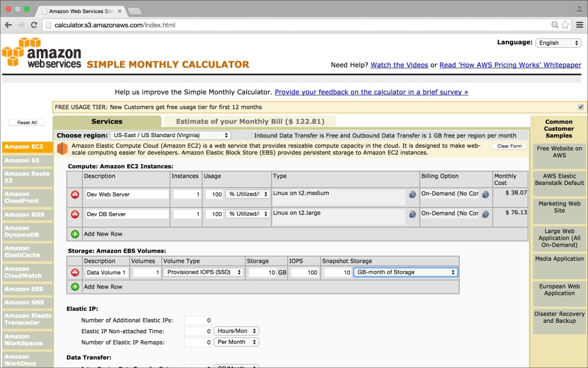Select Amazon Route 53 in sidebar
This screenshot has width=588, height=368.
coord(27,177)
